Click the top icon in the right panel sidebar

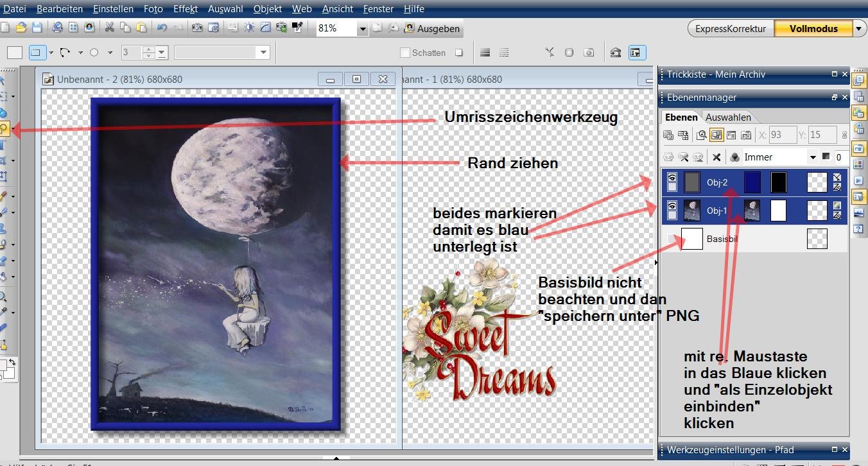858,80
